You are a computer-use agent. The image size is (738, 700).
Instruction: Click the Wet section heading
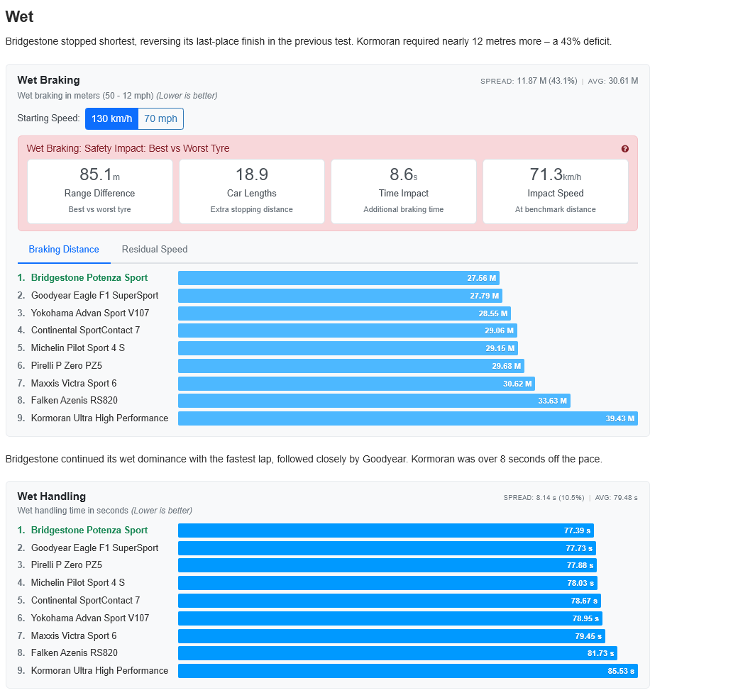(19, 16)
